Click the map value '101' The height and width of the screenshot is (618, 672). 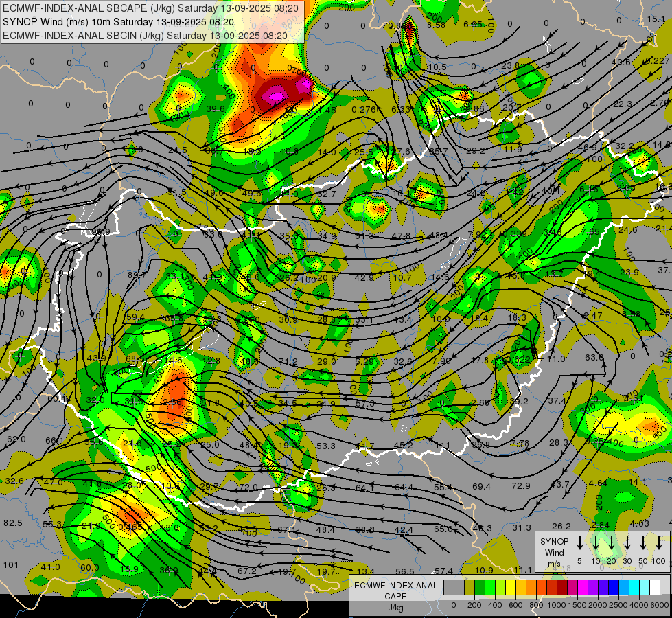[11, 564]
